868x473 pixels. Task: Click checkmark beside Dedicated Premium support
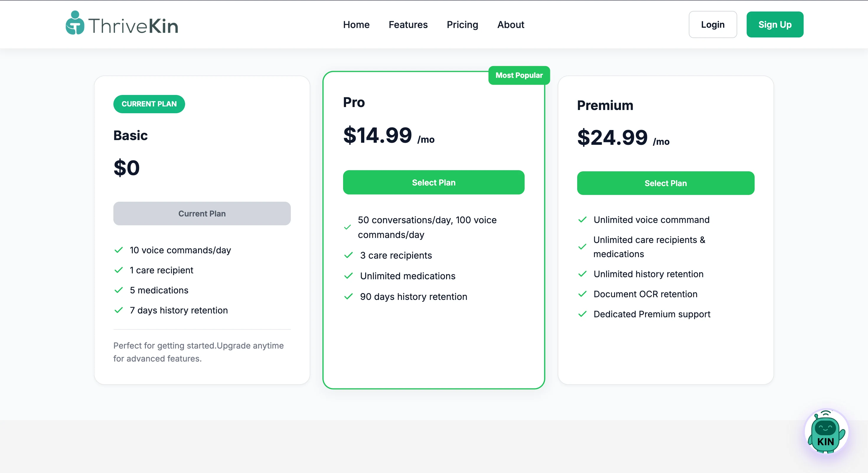tap(582, 314)
